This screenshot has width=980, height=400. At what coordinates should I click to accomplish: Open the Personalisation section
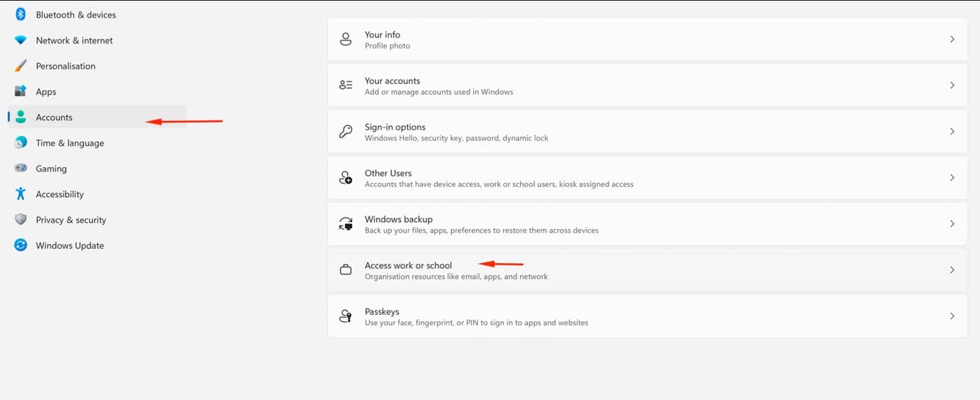[x=66, y=66]
